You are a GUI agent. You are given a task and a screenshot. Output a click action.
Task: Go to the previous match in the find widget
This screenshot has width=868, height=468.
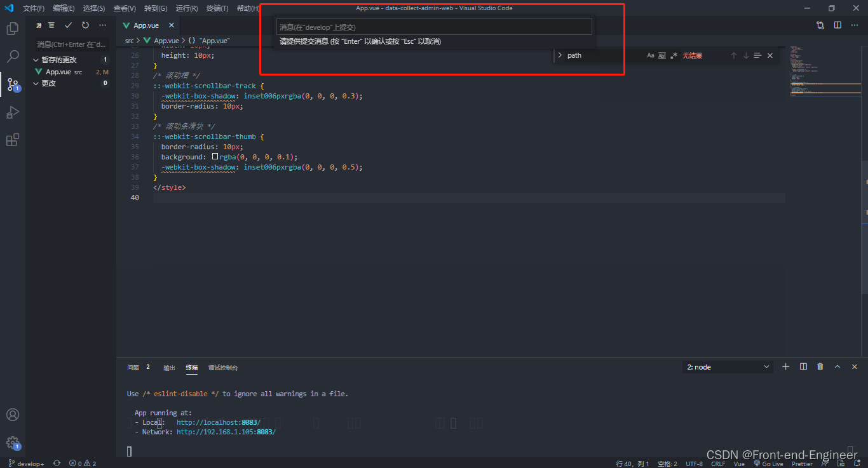(733, 56)
